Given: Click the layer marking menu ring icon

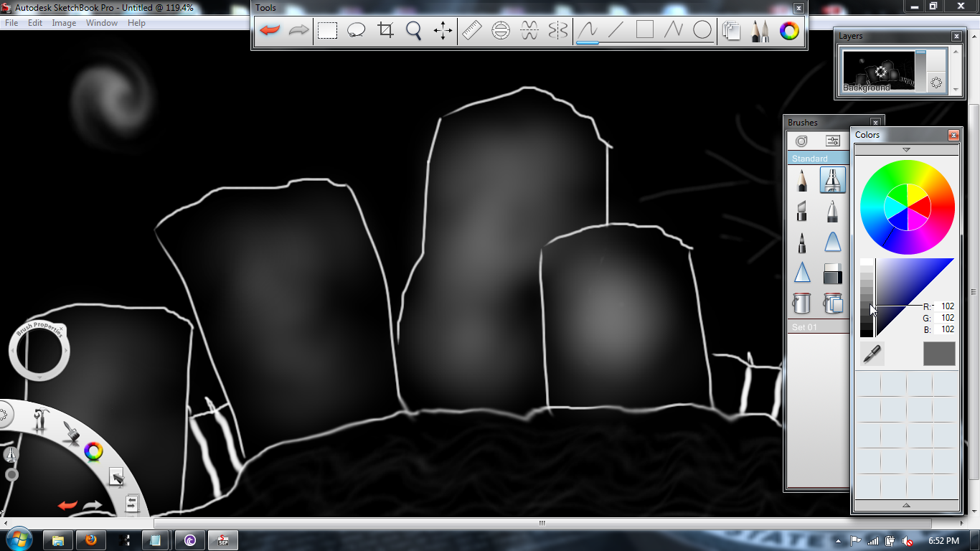Looking at the screenshot, I should point(936,83).
